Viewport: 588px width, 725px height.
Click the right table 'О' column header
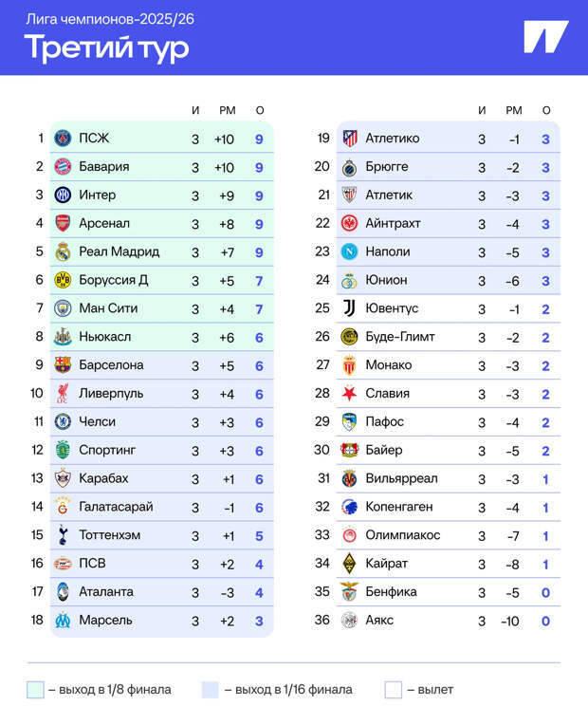pyautogui.click(x=546, y=110)
